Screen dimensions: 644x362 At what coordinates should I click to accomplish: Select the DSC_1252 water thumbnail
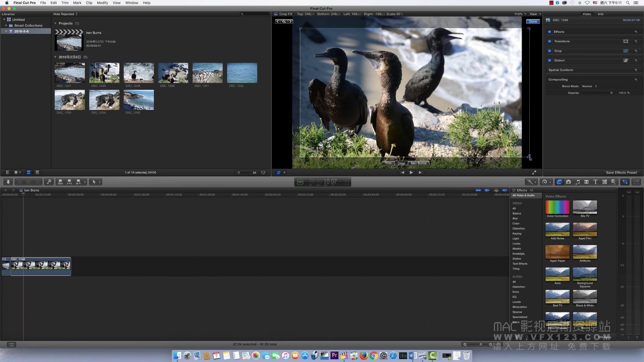point(242,73)
